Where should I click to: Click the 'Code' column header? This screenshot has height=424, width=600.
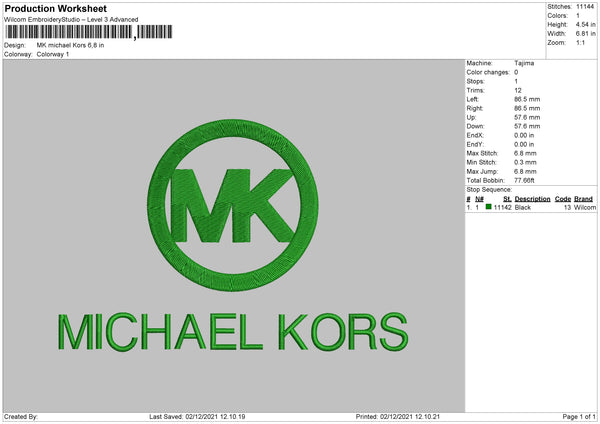pos(562,199)
